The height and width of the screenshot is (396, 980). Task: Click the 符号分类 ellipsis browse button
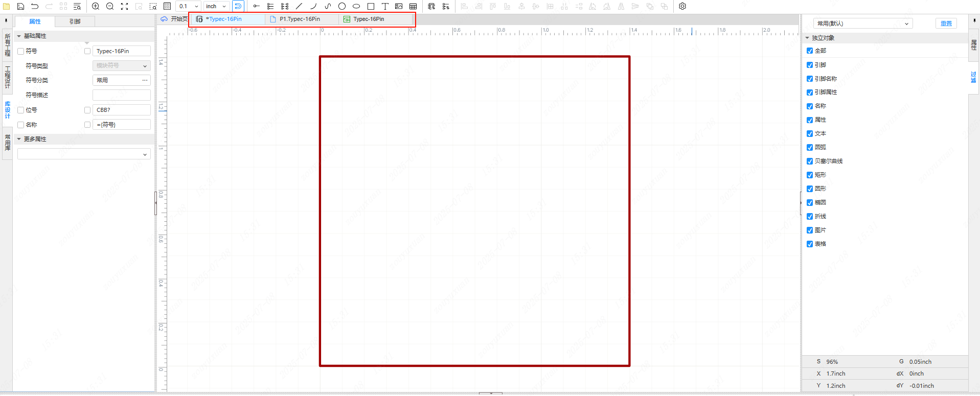[x=145, y=80]
